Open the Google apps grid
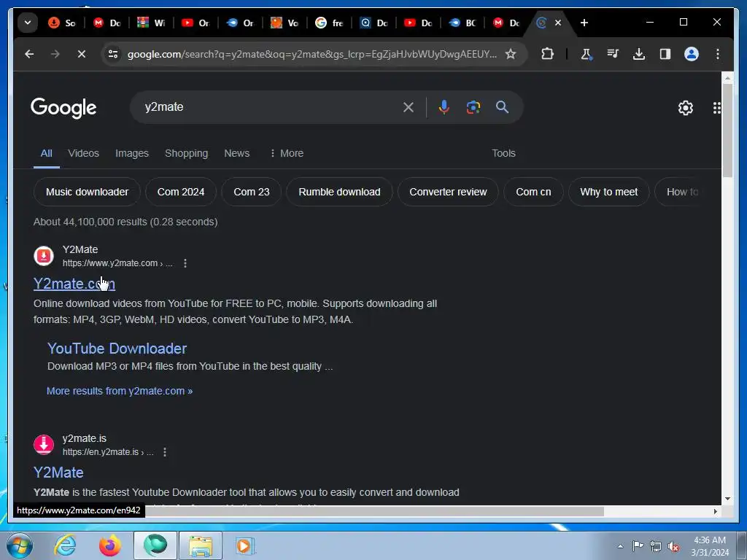Viewport: 747px width, 560px height. tap(716, 108)
